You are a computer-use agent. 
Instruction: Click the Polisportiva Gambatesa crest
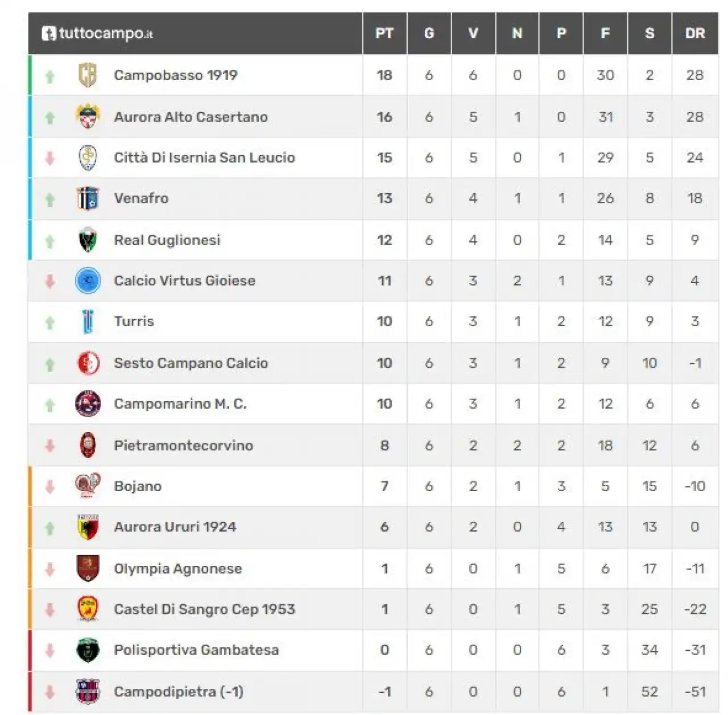tap(88, 650)
